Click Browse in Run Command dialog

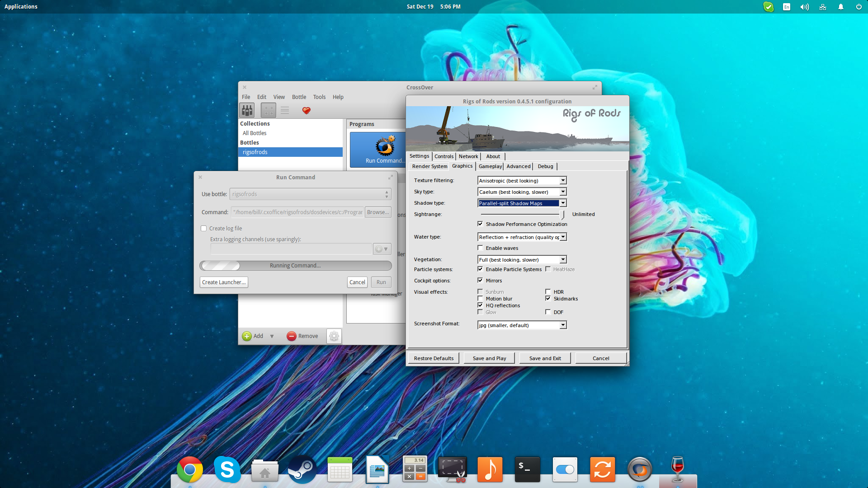(378, 212)
